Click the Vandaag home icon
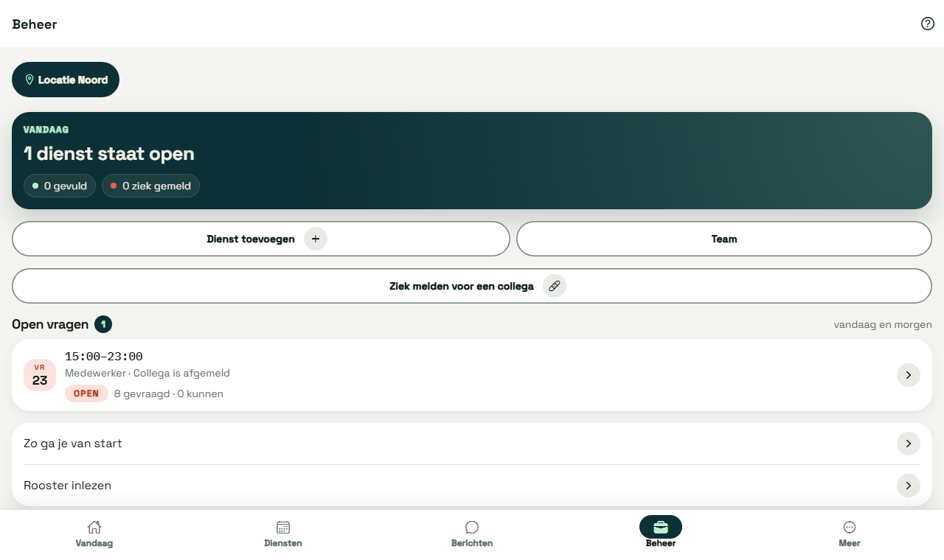This screenshot has height=560, width=944. [x=94, y=527]
